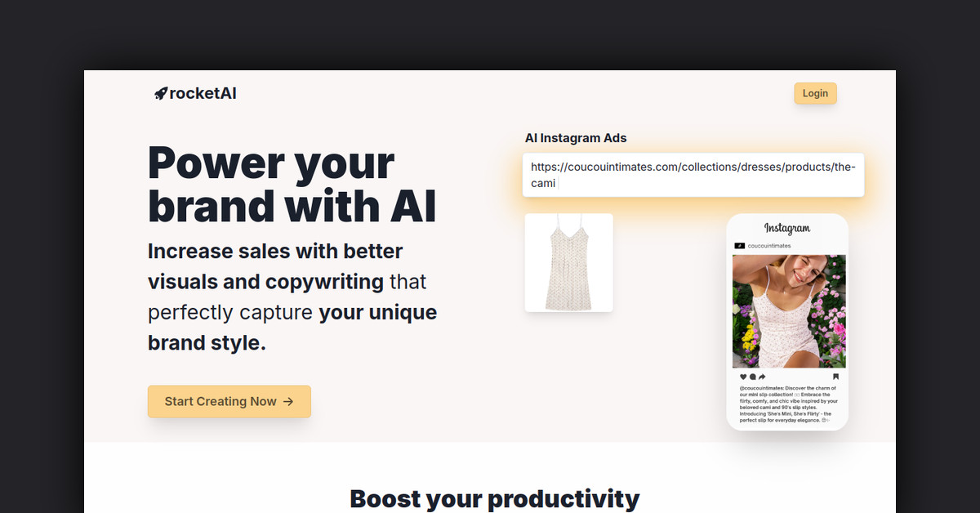Click the Boost your productivity heading
Screen dimensions: 980x513
495,498
